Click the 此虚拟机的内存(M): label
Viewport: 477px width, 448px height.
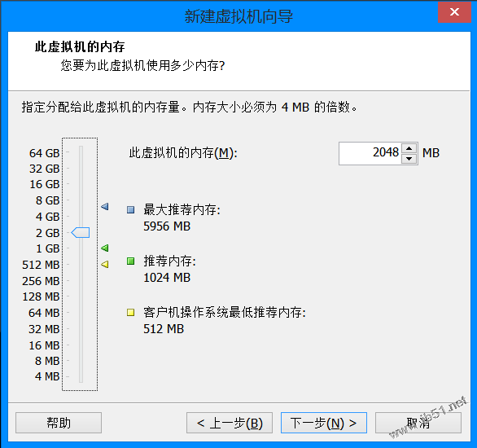point(183,153)
